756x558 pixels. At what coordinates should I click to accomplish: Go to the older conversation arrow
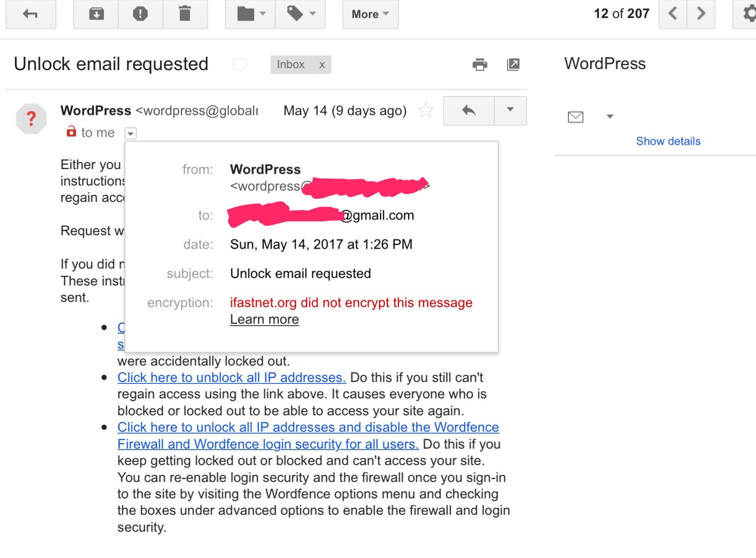[701, 13]
